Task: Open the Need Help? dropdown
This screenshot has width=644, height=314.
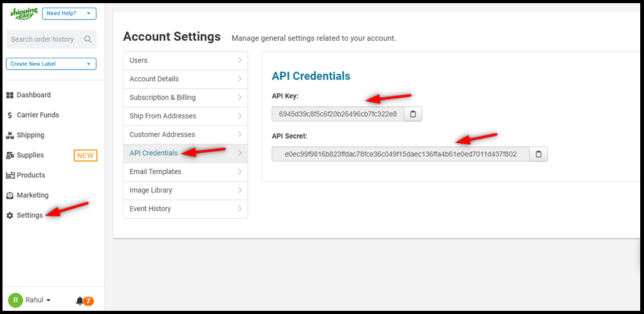Action: pos(70,13)
